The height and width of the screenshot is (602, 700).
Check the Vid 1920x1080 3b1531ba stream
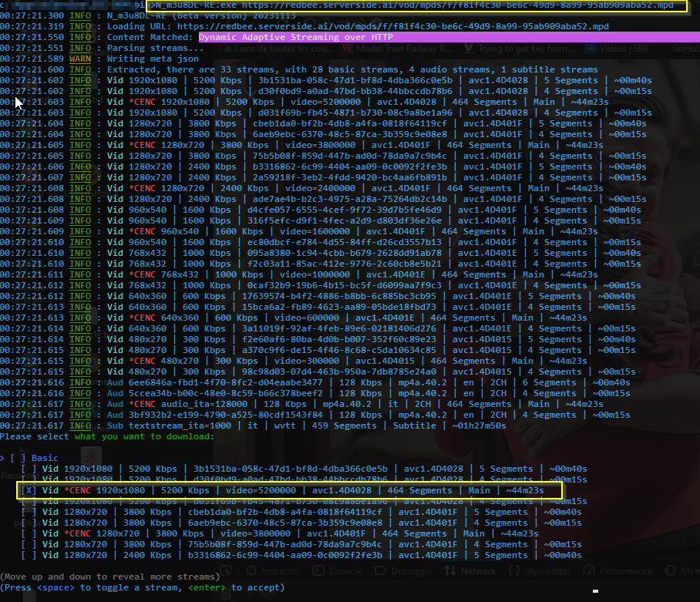(x=29, y=469)
